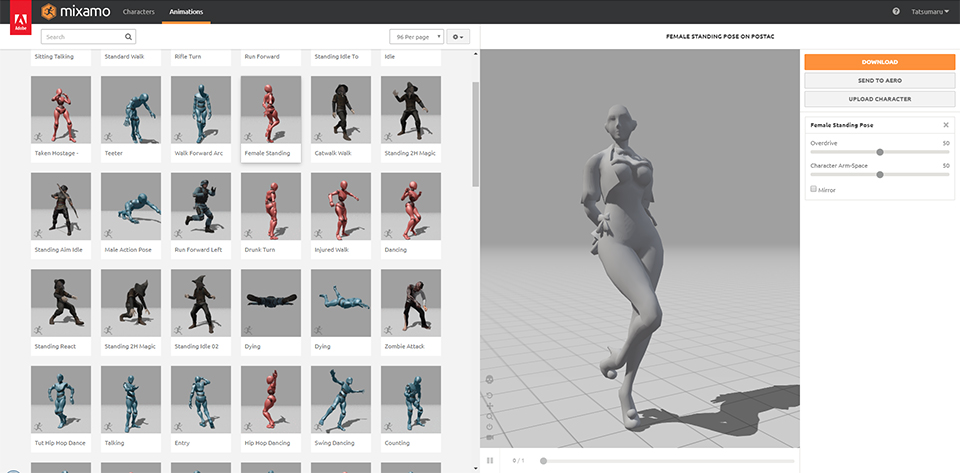Select the Injured Walk animation thumbnail

click(x=341, y=206)
